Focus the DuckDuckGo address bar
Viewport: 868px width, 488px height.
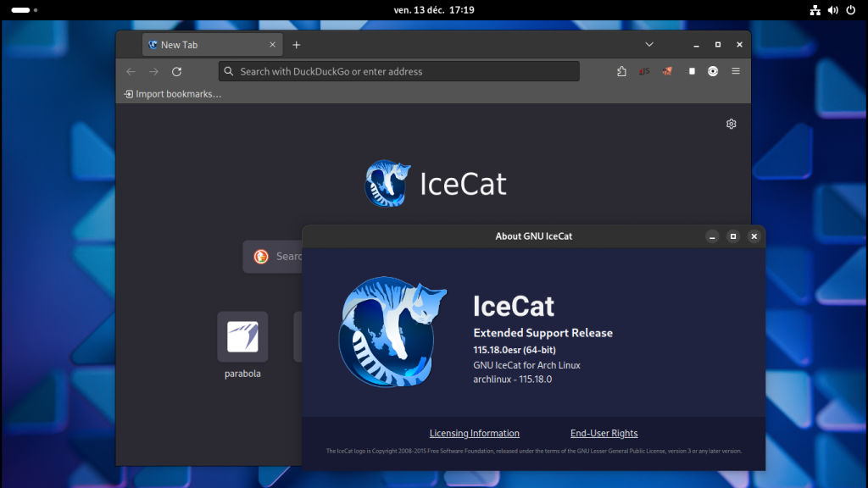(398, 71)
